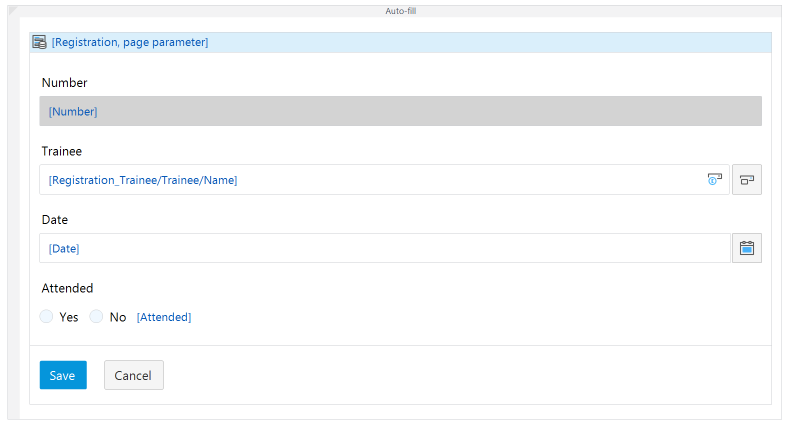Select the Attended label
Screen dimensions: 789x439
click(67, 288)
